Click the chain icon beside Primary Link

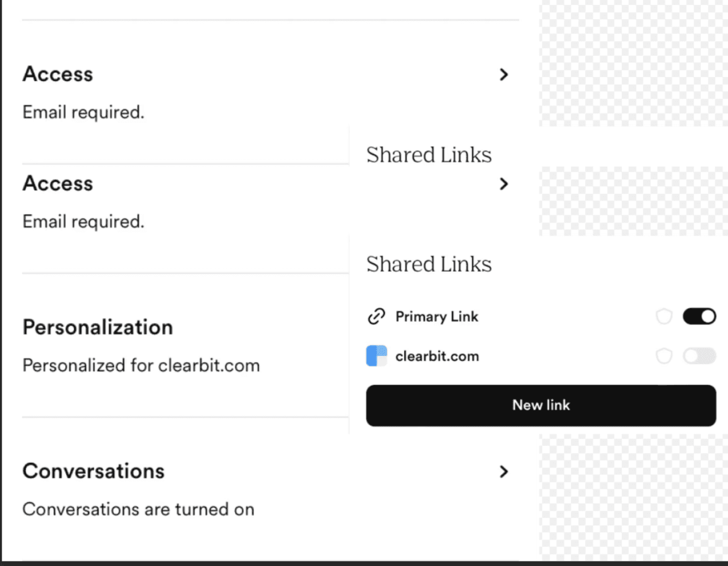coord(376,316)
